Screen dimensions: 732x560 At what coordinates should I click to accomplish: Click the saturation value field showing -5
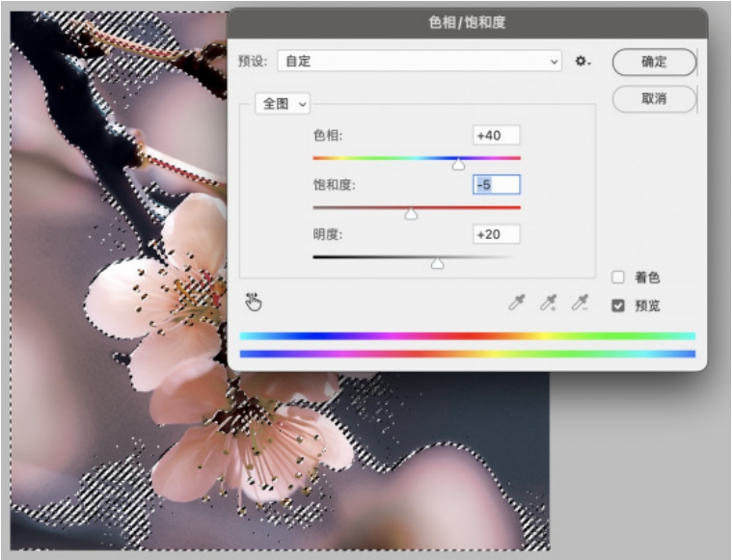click(496, 185)
